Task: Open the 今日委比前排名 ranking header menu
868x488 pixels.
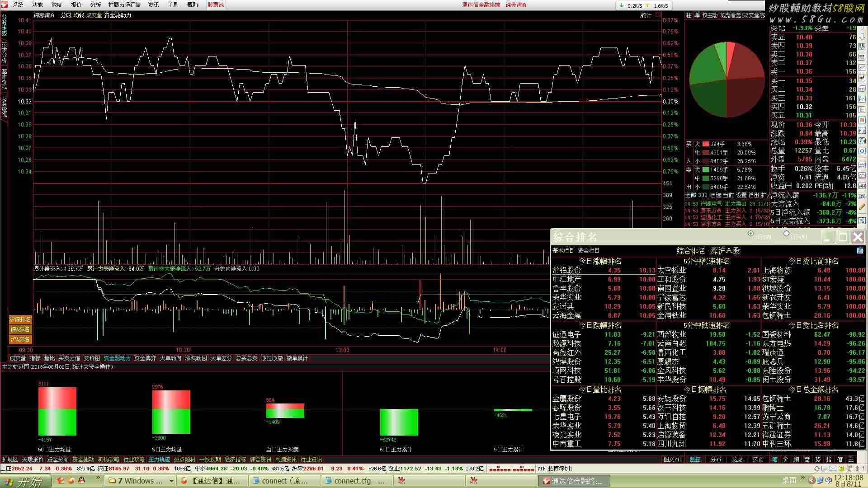Action: 813,261
